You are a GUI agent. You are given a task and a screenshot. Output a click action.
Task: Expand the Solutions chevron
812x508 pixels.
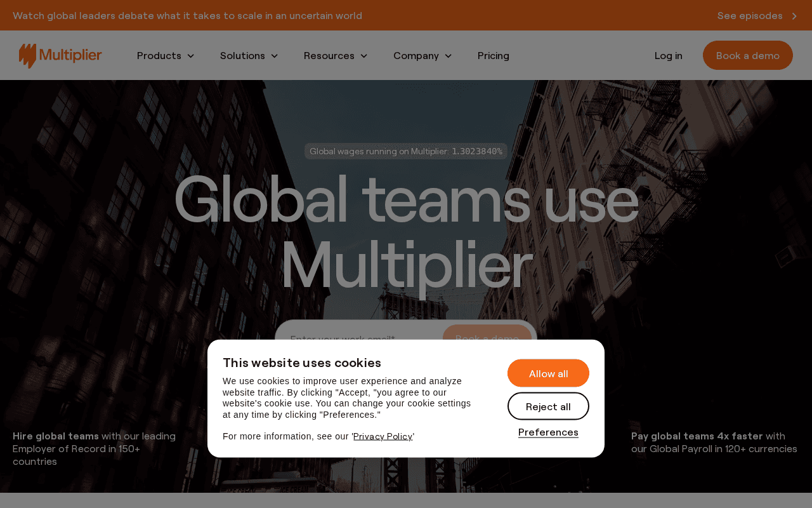[274, 56]
